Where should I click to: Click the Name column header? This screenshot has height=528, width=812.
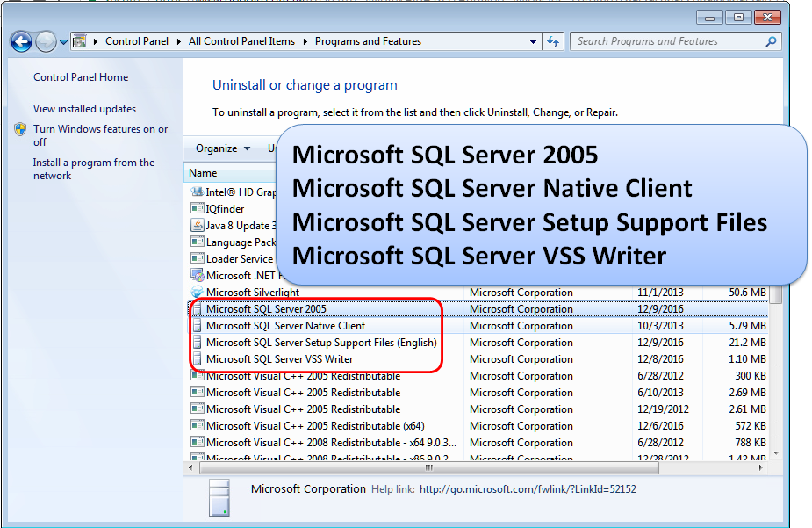203,173
